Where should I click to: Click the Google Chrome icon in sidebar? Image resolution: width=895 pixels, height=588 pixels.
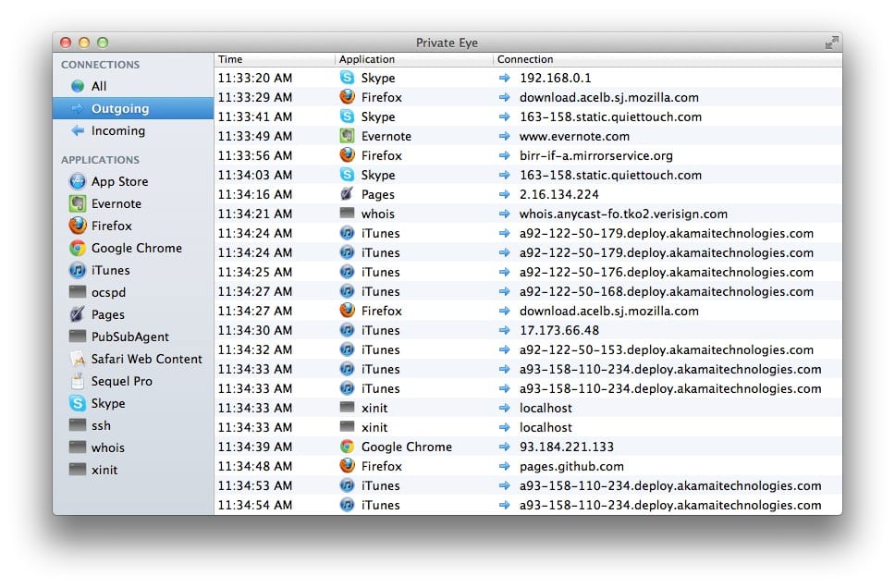coord(77,248)
